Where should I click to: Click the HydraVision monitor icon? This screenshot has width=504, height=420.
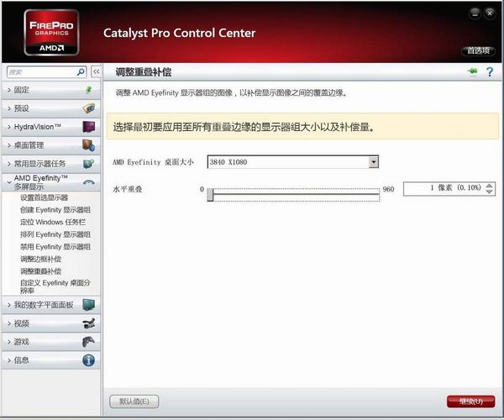tap(89, 127)
